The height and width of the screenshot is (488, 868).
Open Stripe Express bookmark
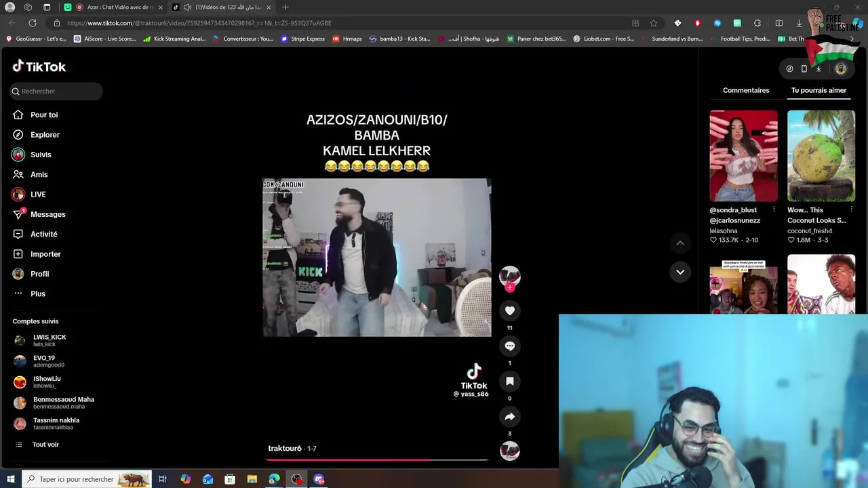coord(302,39)
